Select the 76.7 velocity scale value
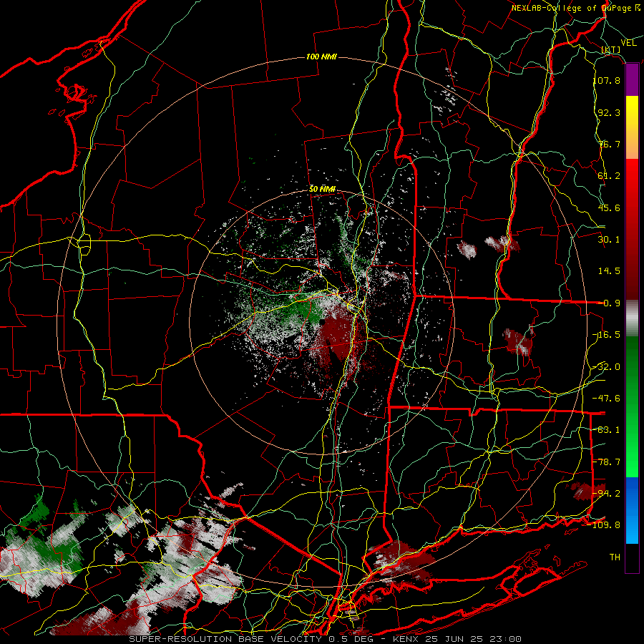Screen dimensions: 644x644 (609, 144)
